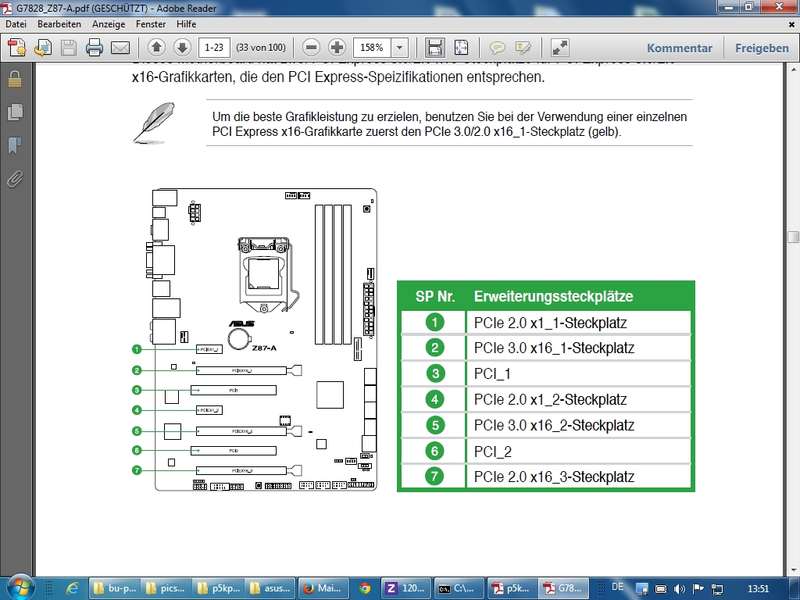Open Internet Explorer from taskbar
Screen dimensions: 800x600
coord(71,588)
